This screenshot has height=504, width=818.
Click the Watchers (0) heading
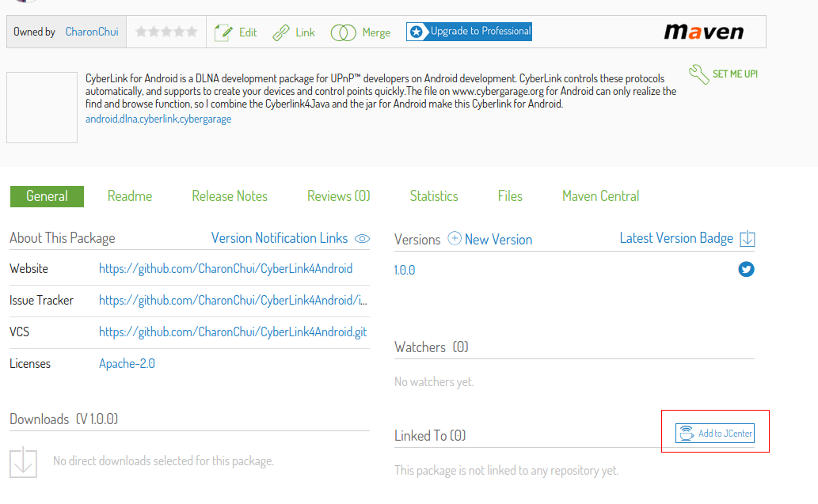[x=431, y=347]
